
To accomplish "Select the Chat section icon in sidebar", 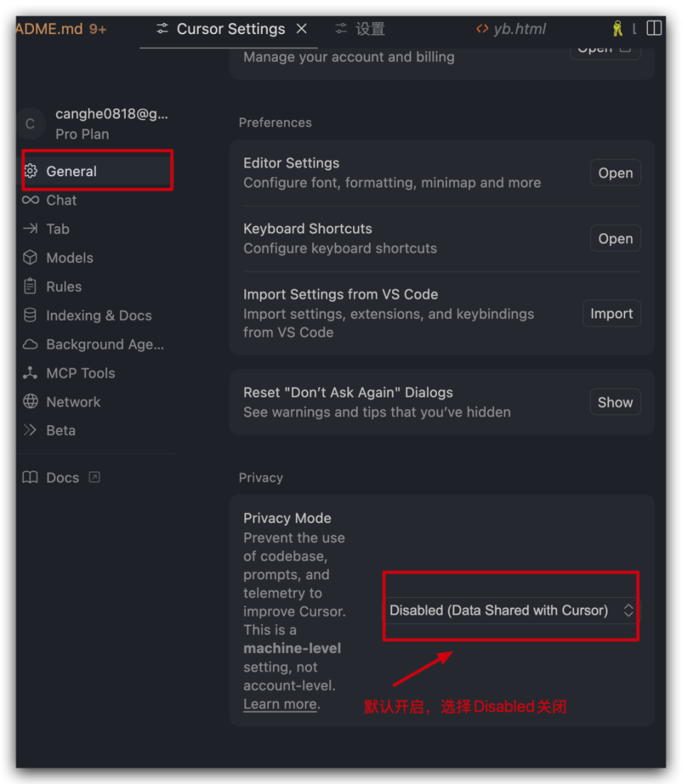I will point(30,200).
